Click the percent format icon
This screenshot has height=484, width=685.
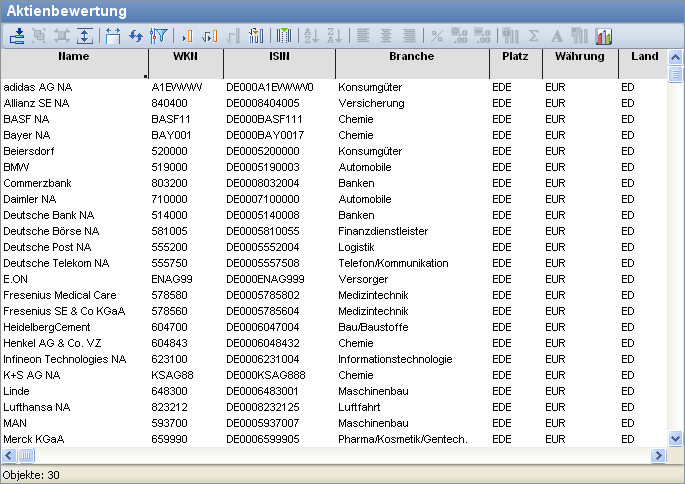click(436, 36)
